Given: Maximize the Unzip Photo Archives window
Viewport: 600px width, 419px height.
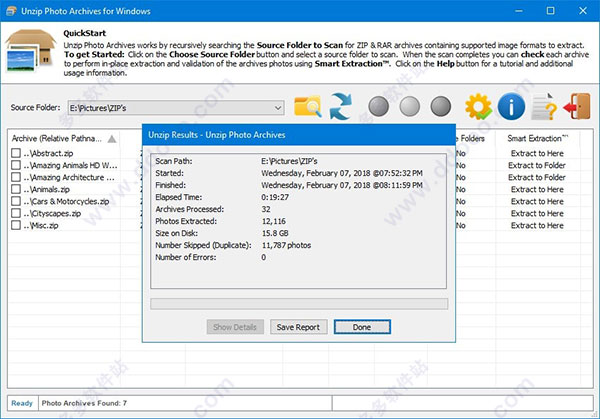Looking at the screenshot, I should click(x=550, y=11).
